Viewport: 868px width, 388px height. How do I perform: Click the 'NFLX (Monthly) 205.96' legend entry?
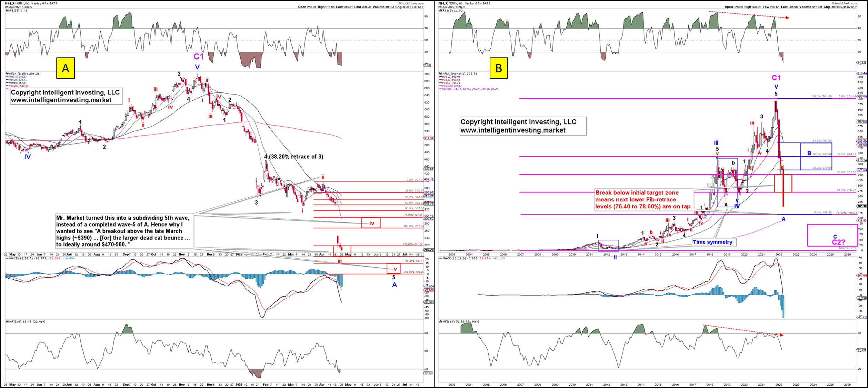click(460, 73)
